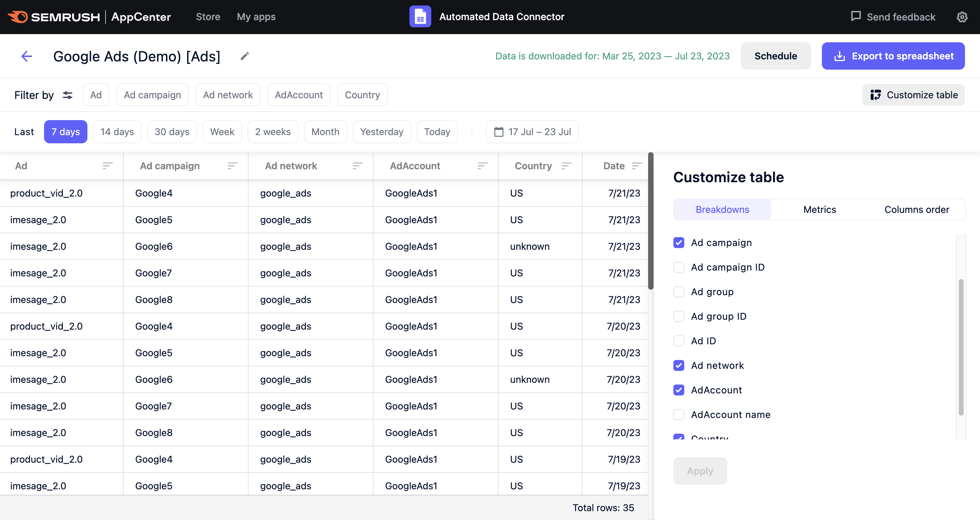Click the filter settings icon next to Filter by

click(67, 95)
